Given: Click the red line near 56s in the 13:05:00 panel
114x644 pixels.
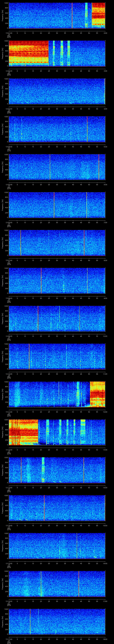Looking at the screenshot, I should 99,167.
